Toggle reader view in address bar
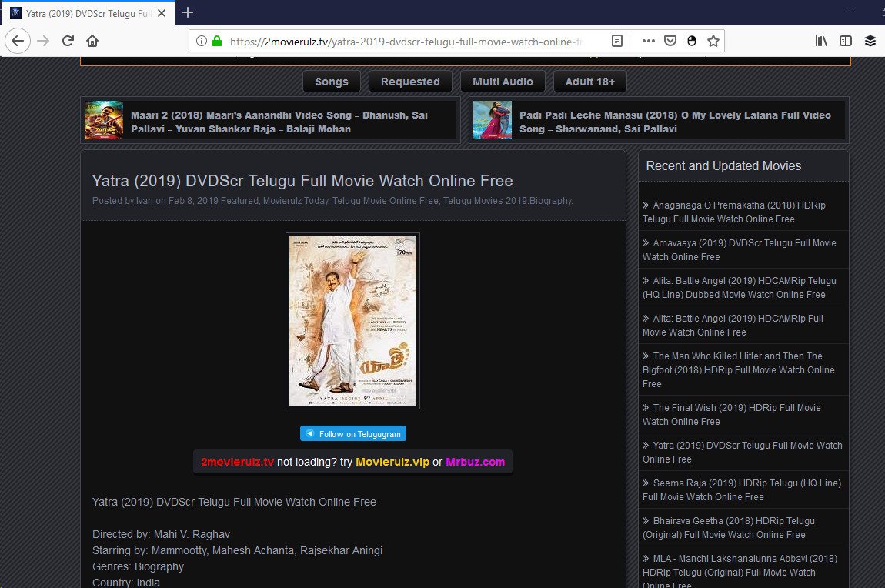The height and width of the screenshot is (588, 885). pos(617,42)
